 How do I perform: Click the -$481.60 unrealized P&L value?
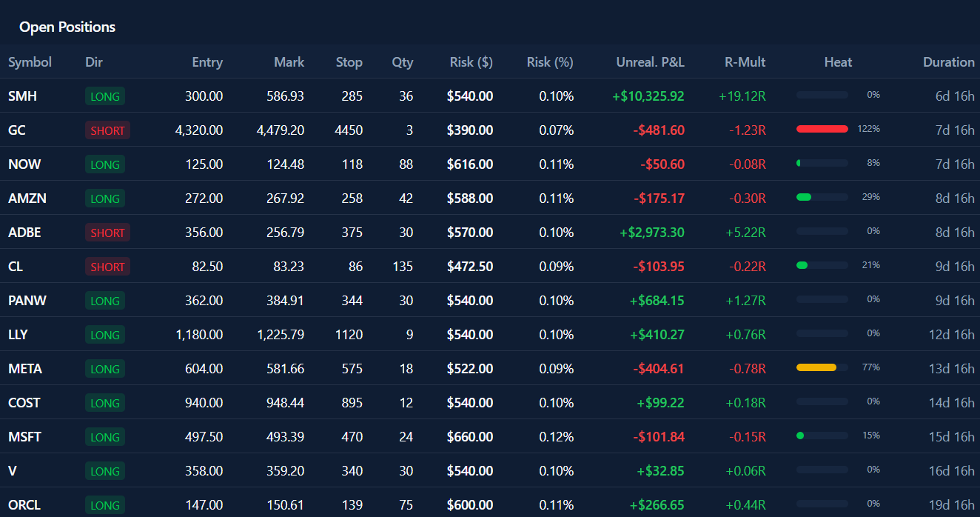(x=659, y=130)
